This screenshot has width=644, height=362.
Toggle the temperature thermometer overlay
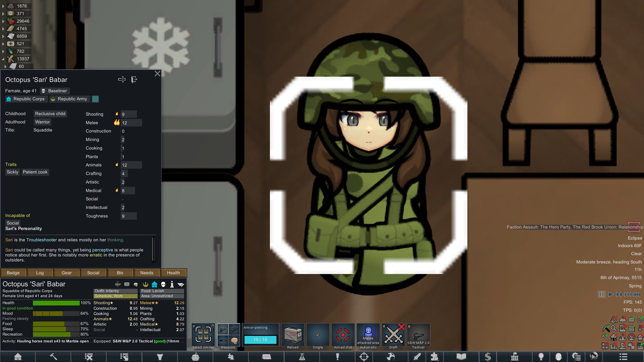(x=640, y=328)
